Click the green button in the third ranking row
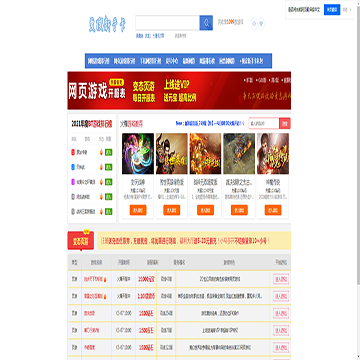360x360 pixels. pos(109,182)
